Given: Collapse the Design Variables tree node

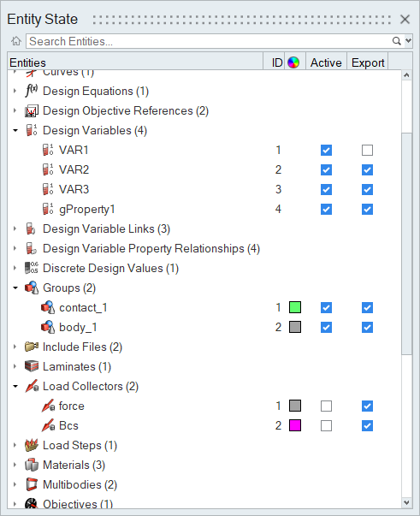Looking at the screenshot, I should pyautogui.click(x=15, y=130).
